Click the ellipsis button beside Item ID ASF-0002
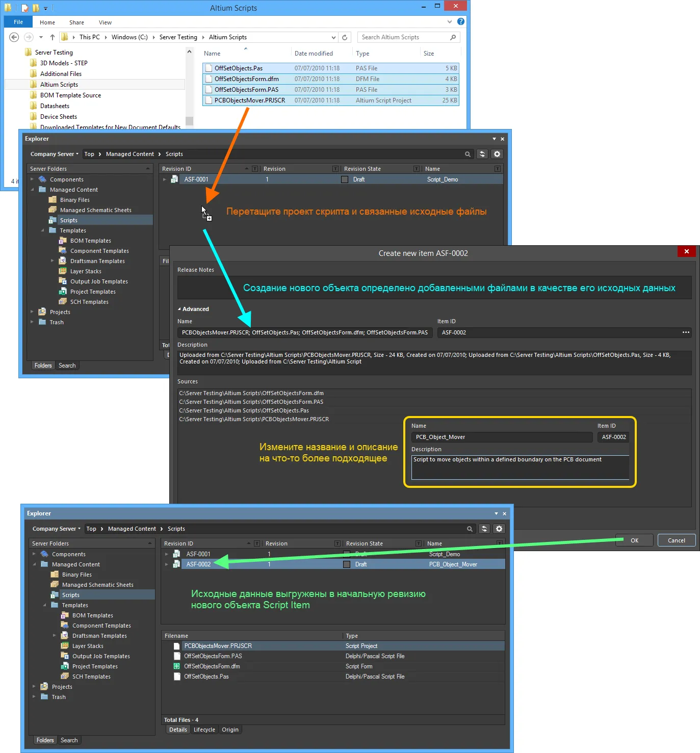700x753 pixels. tap(686, 332)
